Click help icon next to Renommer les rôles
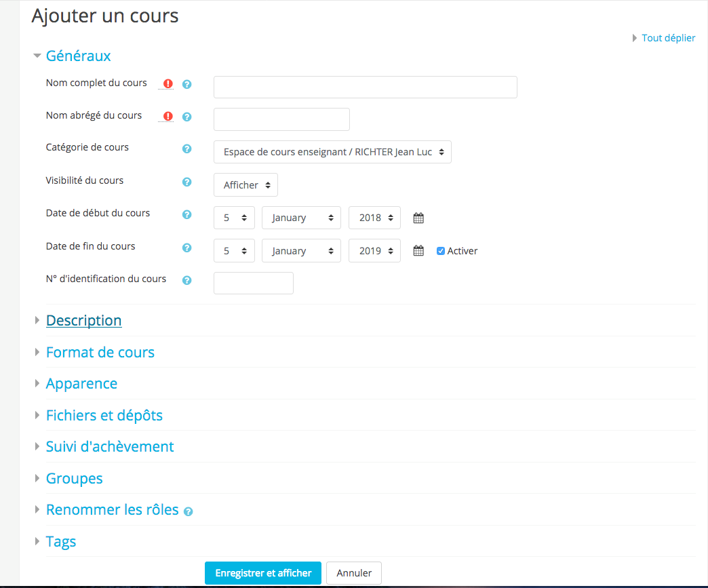The image size is (708, 588). tap(189, 511)
